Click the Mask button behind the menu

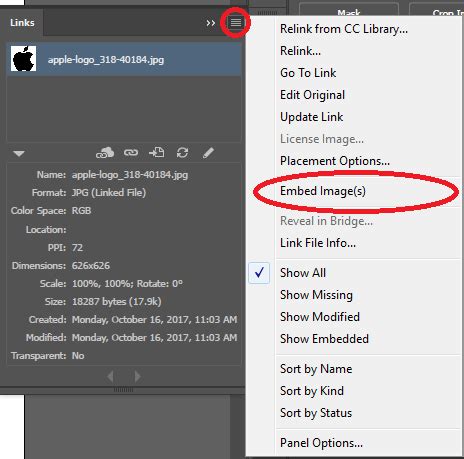pyautogui.click(x=349, y=10)
